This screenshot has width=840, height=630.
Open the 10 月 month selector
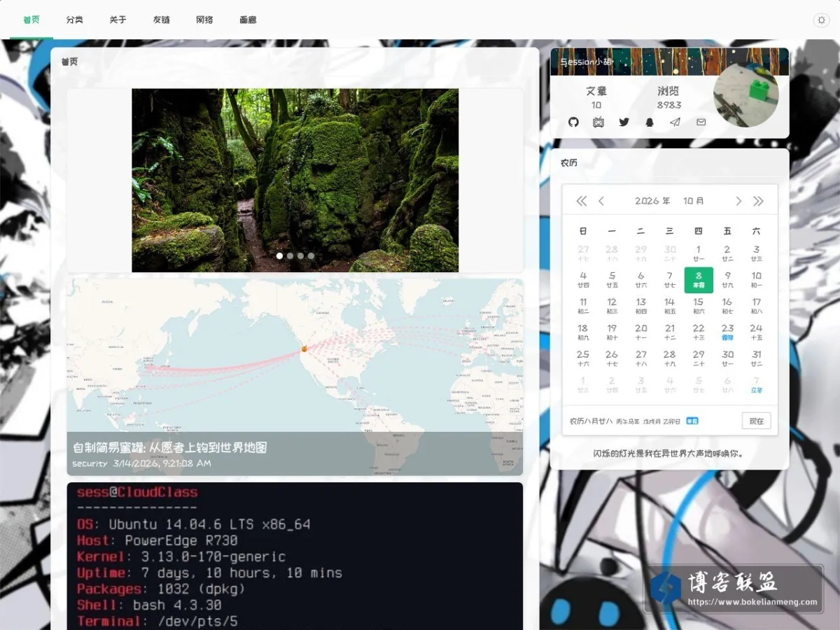click(x=694, y=201)
